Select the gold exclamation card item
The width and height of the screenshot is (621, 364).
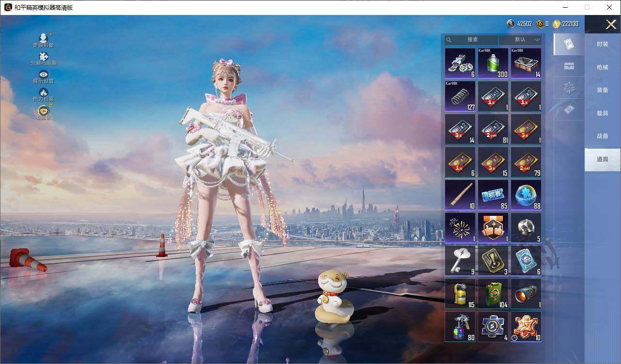[x=493, y=261]
